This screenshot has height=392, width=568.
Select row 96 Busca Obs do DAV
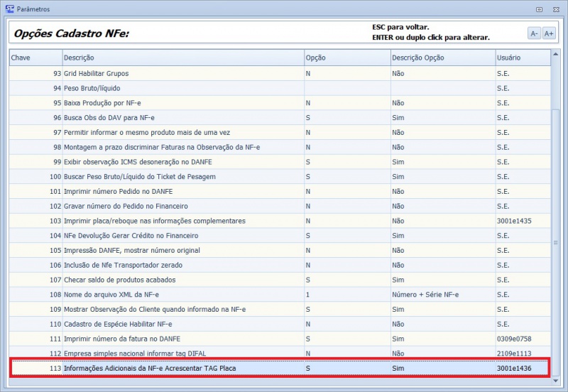coord(183,118)
